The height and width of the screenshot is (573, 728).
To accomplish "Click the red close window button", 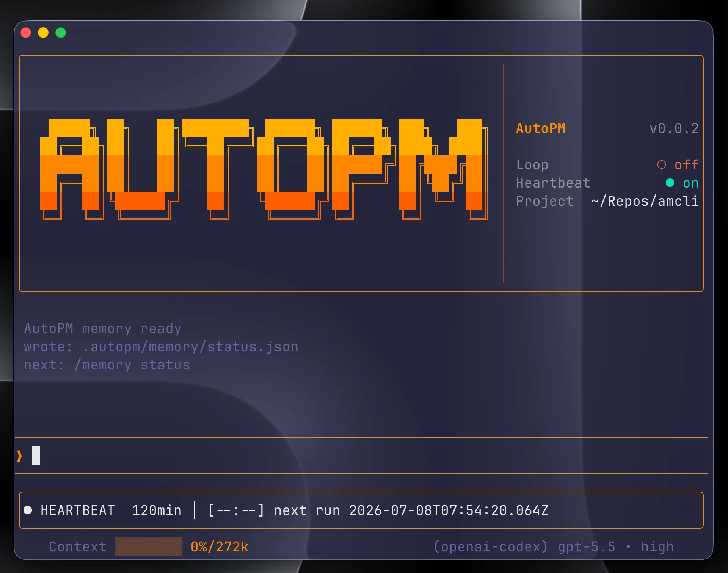I will 26,33.
